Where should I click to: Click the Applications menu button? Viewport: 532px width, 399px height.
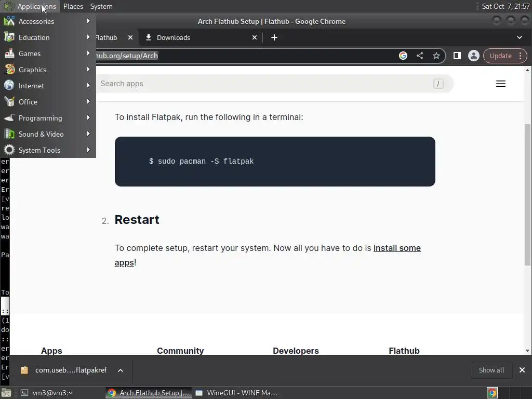30,6
